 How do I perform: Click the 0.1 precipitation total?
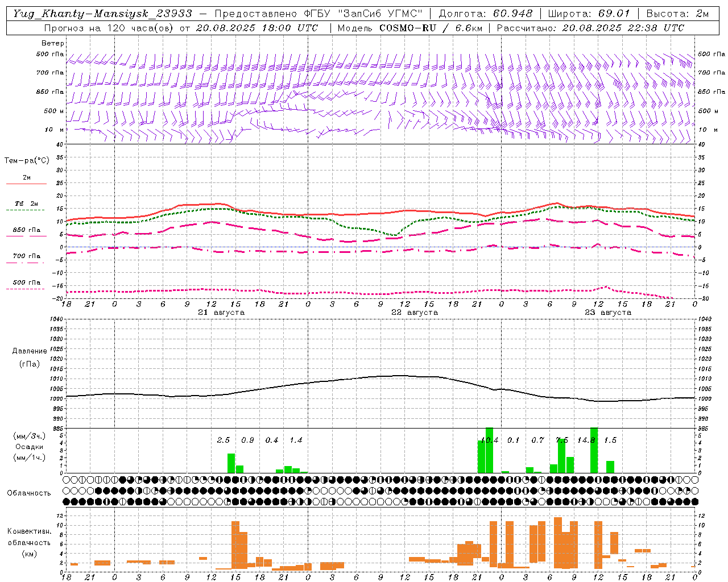(514, 440)
